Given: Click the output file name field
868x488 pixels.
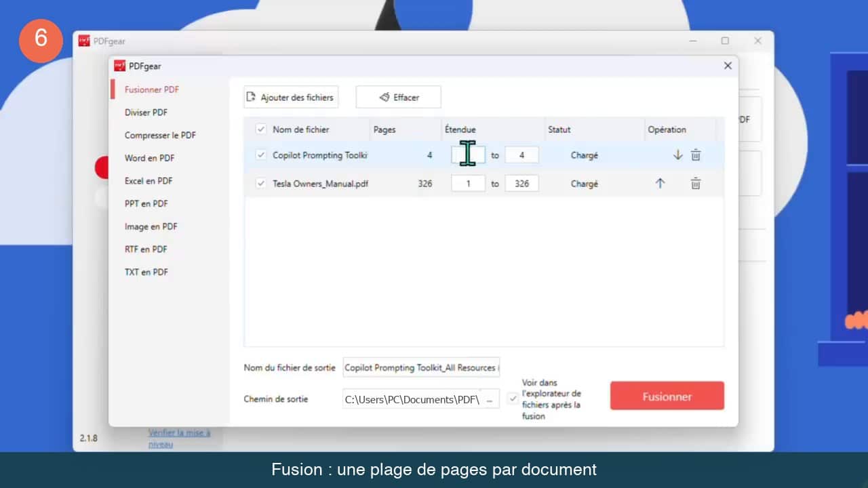Looking at the screenshot, I should pyautogui.click(x=421, y=367).
